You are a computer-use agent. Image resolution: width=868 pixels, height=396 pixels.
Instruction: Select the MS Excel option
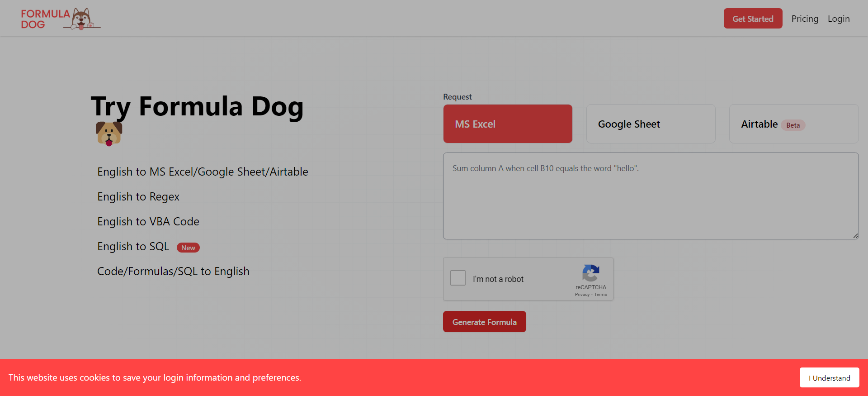[x=507, y=124]
